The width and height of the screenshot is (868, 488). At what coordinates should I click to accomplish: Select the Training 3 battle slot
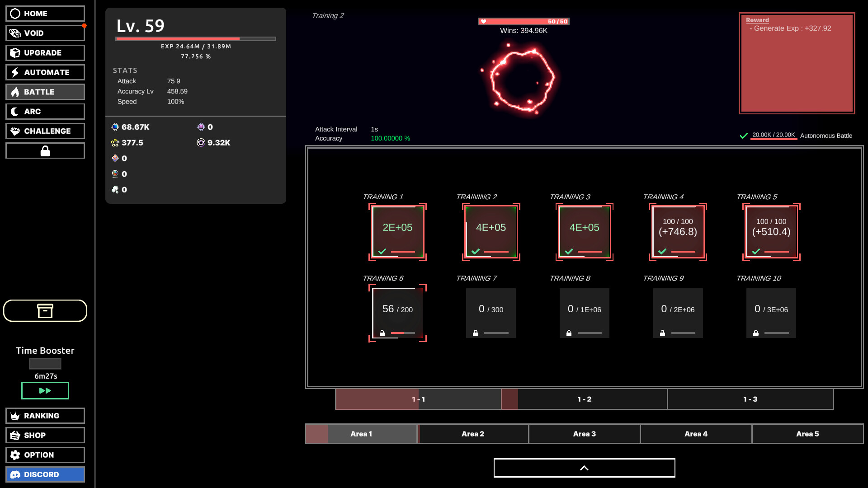tap(584, 232)
